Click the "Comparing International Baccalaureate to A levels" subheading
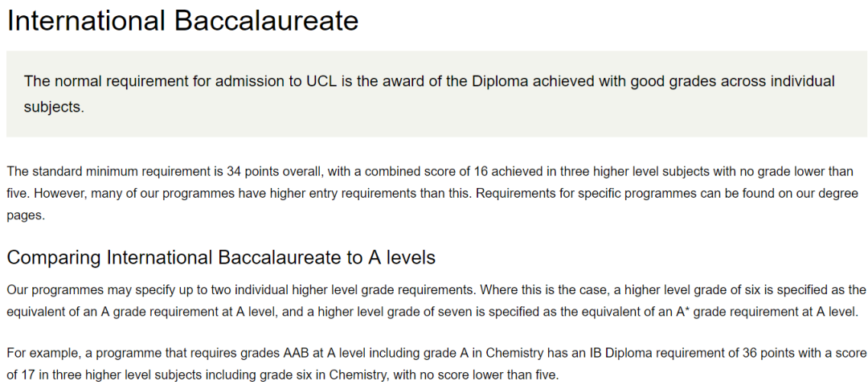 (221, 258)
